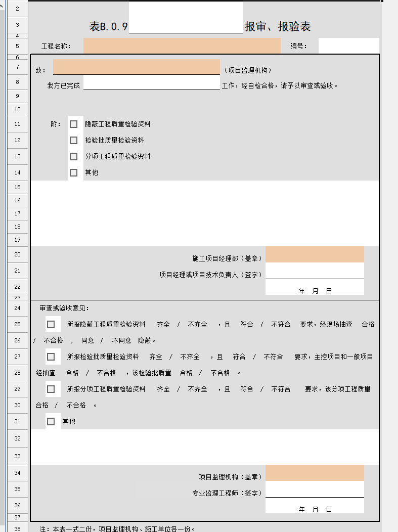The width and height of the screenshot is (398, 532).
Task: Check the 隐蔽工程质量检验资料 attachment box
Action: (x=74, y=124)
